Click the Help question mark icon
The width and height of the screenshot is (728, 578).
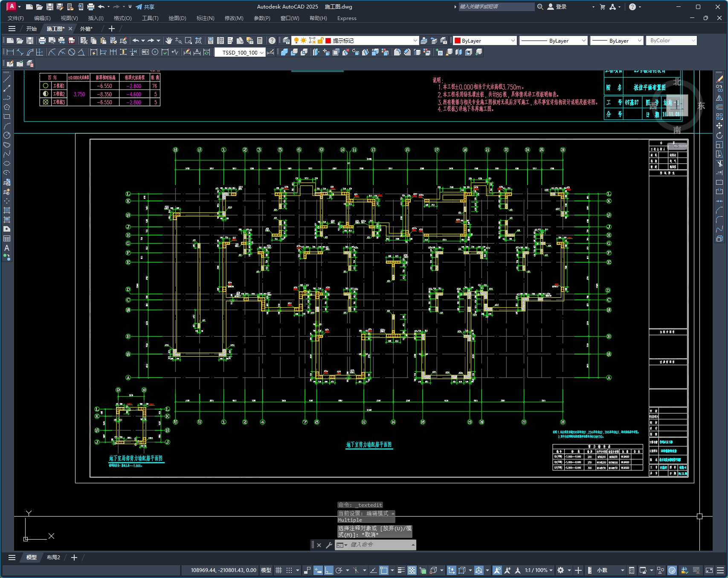click(x=272, y=41)
